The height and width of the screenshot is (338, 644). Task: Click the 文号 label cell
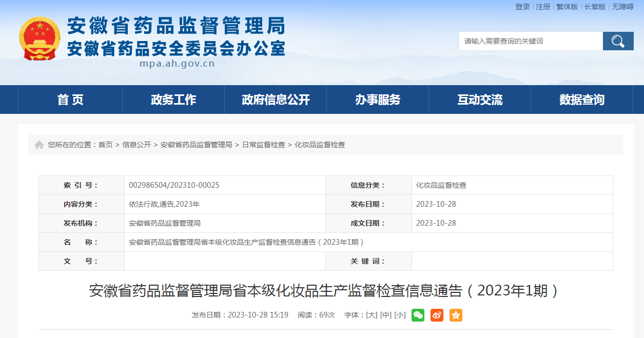tap(82, 261)
